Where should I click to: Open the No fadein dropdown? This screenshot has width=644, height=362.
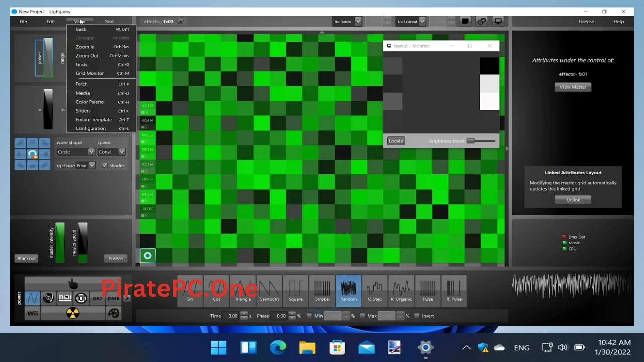348,21
